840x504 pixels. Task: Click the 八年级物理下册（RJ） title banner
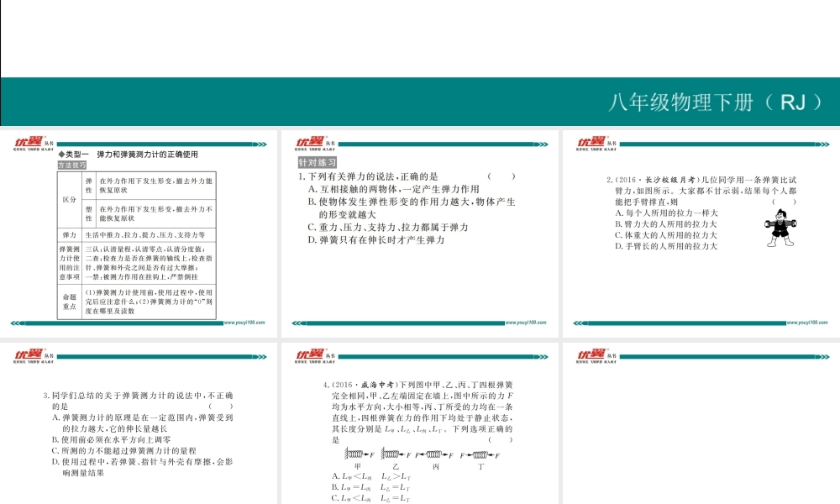pyautogui.click(x=716, y=99)
